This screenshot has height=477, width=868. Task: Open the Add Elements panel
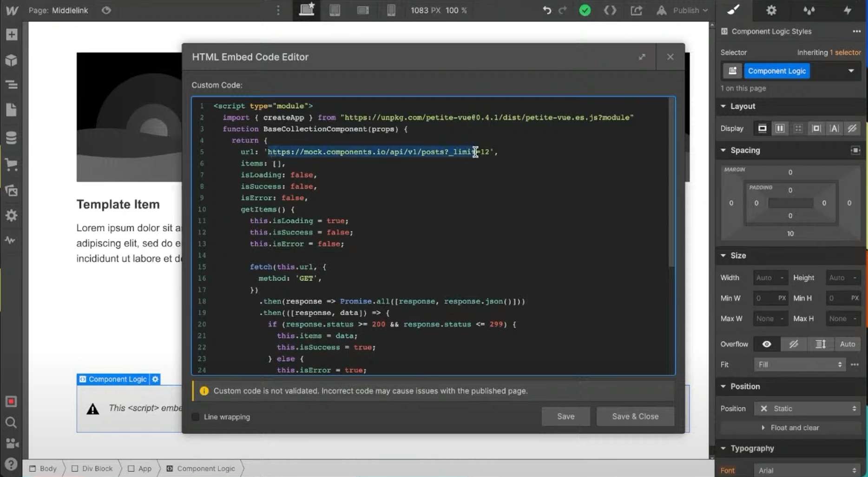coord(12,35)
